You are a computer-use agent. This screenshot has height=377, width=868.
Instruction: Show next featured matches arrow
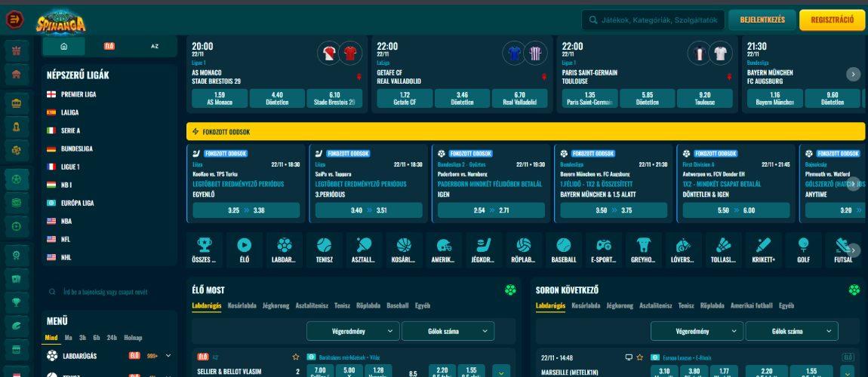coord(853,74)
